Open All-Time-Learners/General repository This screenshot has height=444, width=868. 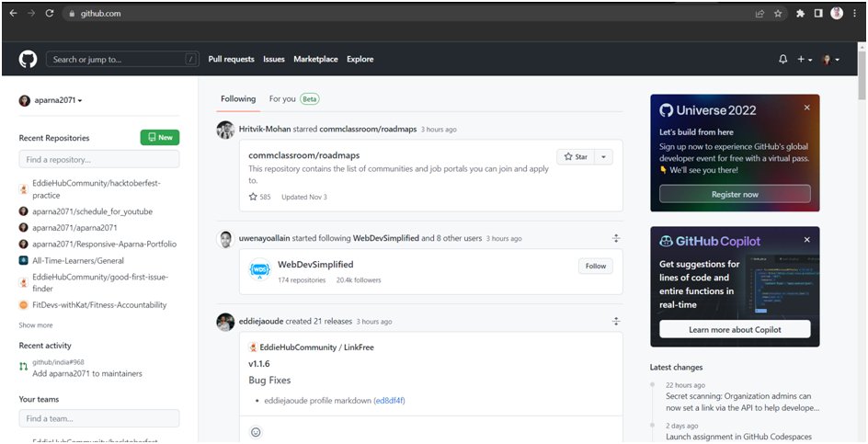pos(78,261)
